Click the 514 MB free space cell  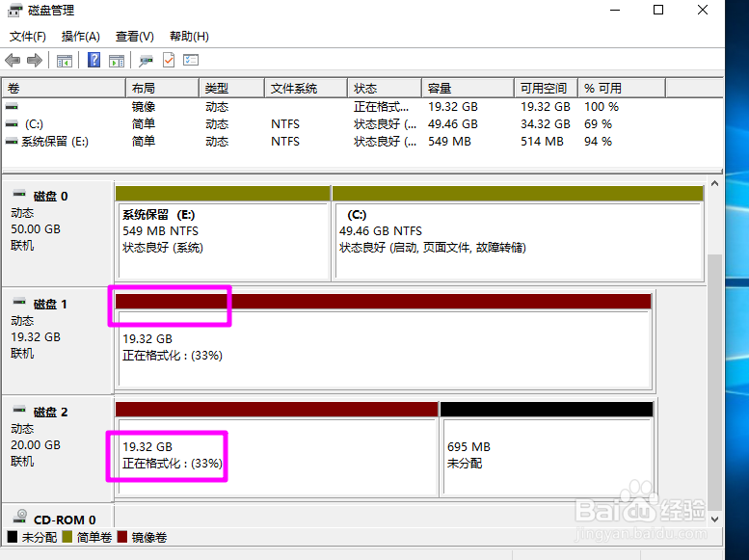click(542, 142)
